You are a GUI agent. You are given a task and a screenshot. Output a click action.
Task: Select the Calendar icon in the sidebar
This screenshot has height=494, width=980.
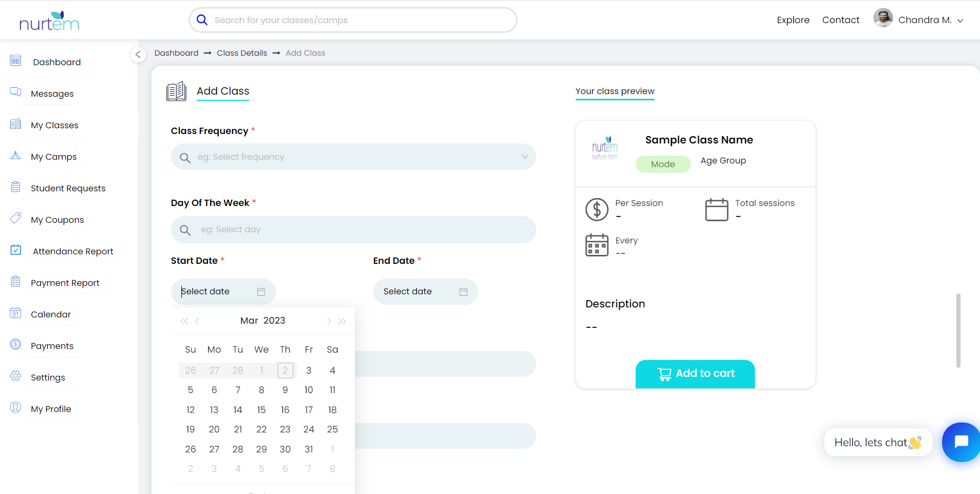(x=16, y=312)
